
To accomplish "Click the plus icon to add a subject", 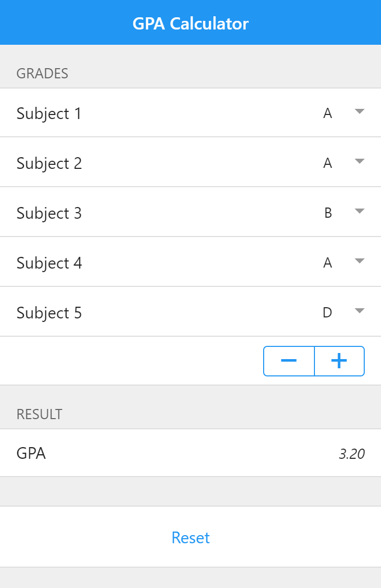I will [x=339, y=361].
